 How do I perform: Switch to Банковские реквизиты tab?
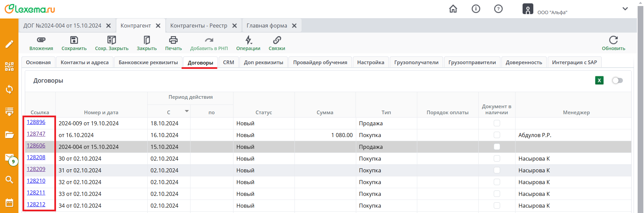148,62
